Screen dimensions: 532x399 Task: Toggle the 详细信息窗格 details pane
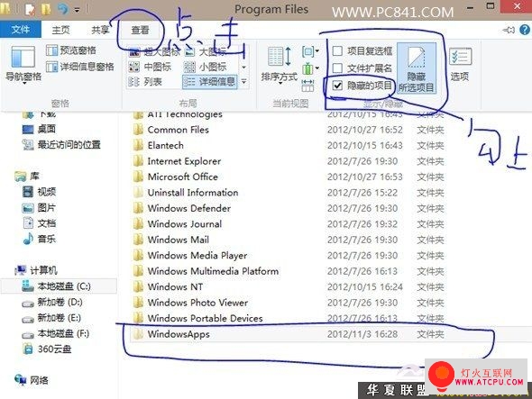[x=79, y=67]
